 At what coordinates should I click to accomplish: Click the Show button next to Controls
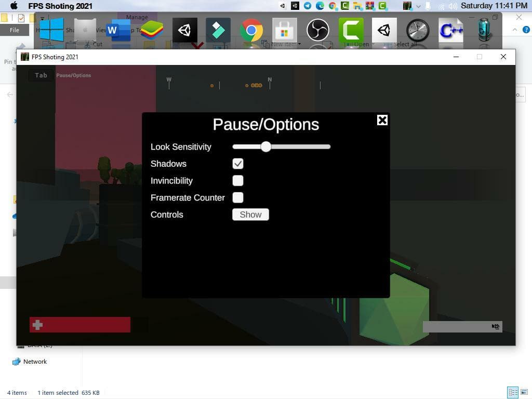click(250, 215)
